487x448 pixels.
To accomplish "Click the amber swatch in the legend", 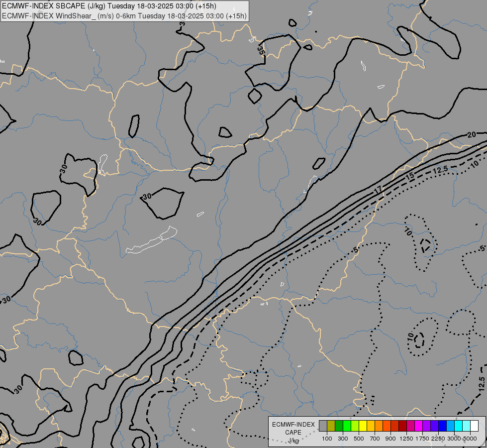I will pyautogui.click(x=371, y=426).
